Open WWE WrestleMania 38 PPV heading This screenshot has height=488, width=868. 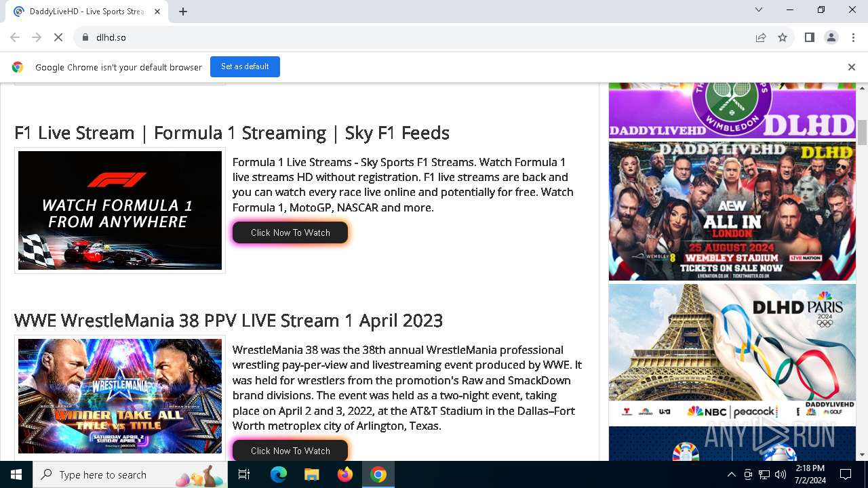coord(229,320)
